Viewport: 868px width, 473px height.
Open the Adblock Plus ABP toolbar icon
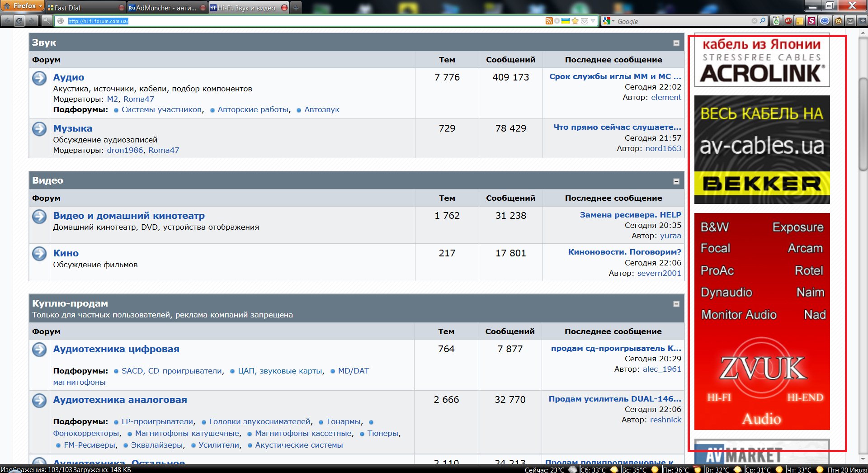[x=788, y=21]
